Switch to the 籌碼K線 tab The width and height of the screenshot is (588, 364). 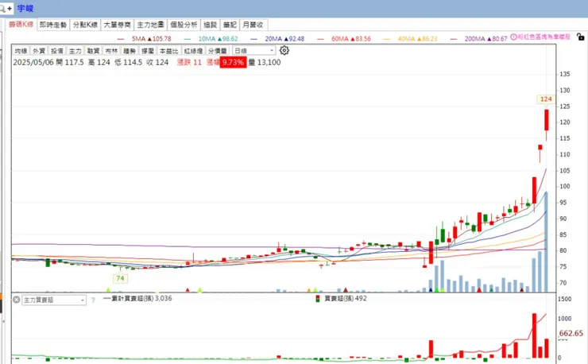21,25
